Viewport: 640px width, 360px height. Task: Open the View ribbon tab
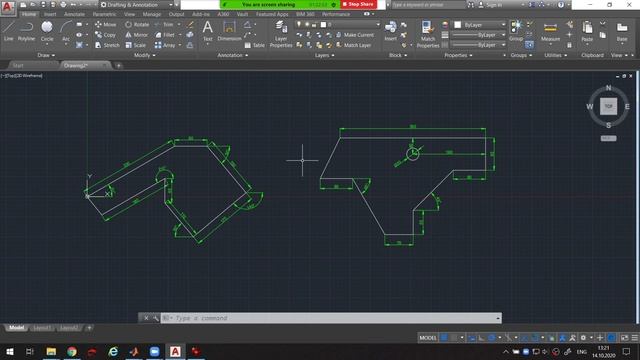click(x=129, y=14)
